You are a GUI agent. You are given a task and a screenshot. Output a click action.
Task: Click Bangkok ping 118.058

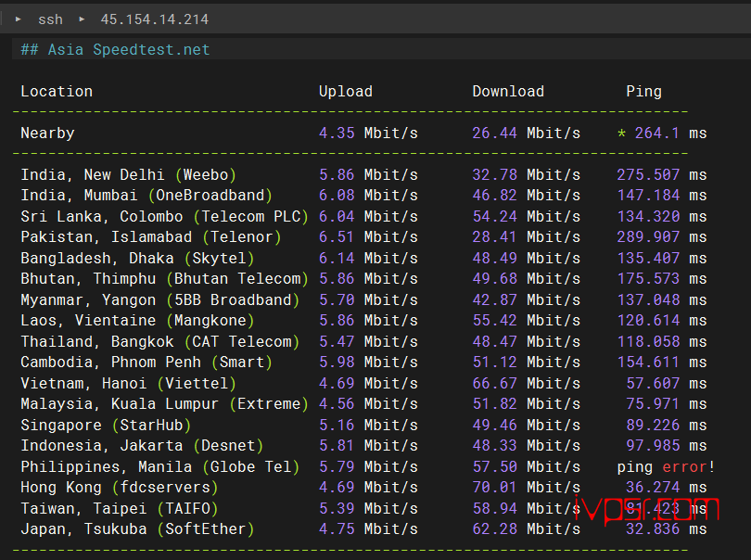(648, 341)
